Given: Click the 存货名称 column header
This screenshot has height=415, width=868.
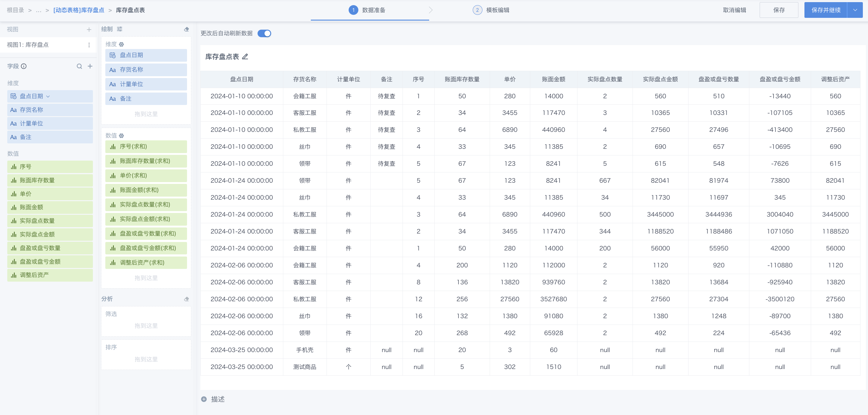Looking at the screenshot, I should (x=304, y=80).
